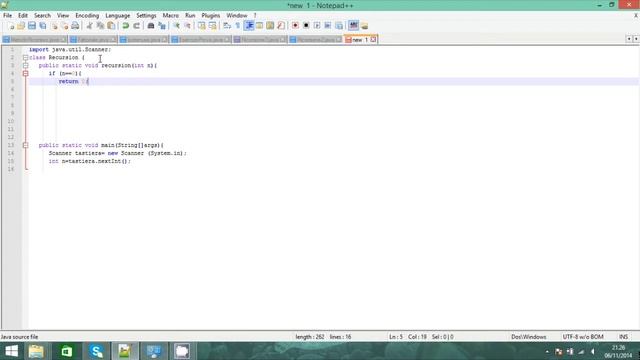Screen dimensions: 640x360
Task: Open Find with the binoculars icon
Action: [x=151, y=26]
